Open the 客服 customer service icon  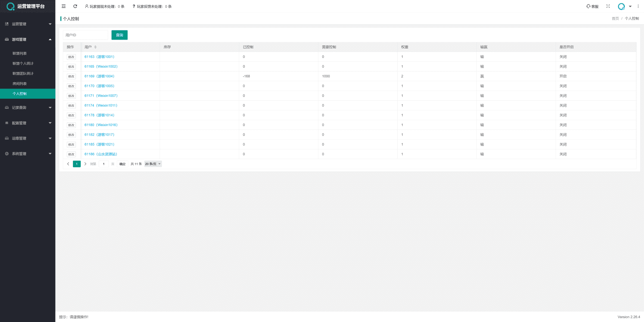coord(592,6)
